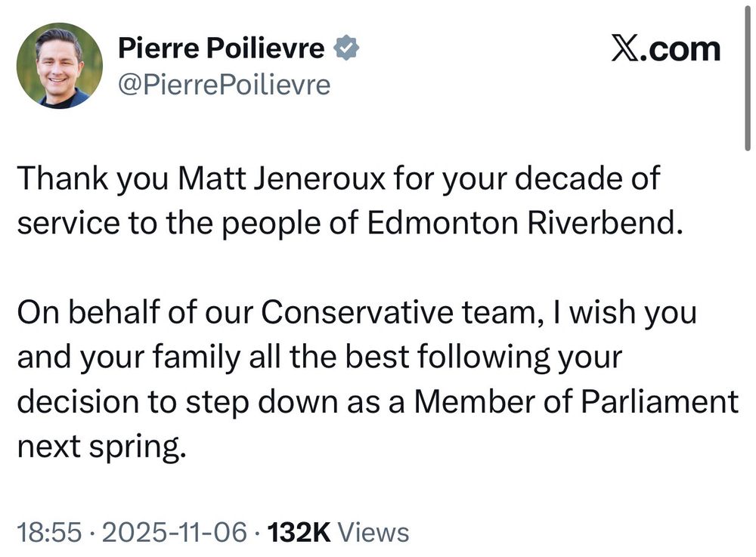This screenshot has width=756, height=557.
Task: Click the X.com watermark in the corner
Action: 666,48
